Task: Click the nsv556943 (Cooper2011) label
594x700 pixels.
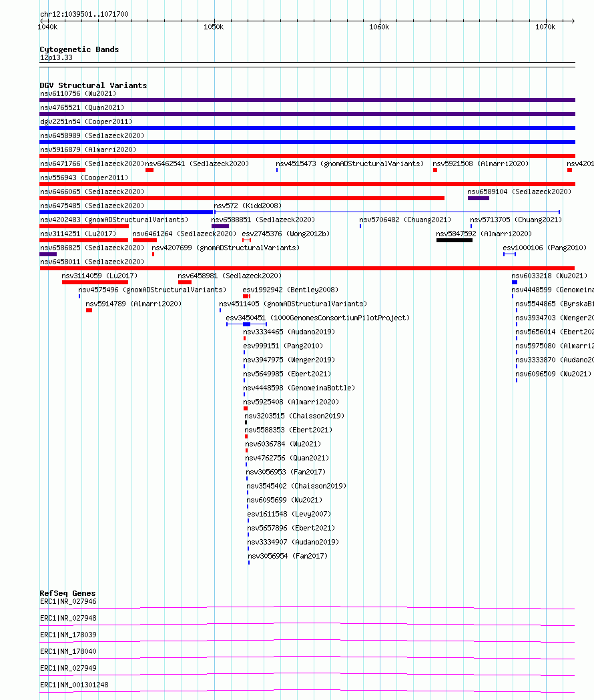Action: (x=84, y=178)
